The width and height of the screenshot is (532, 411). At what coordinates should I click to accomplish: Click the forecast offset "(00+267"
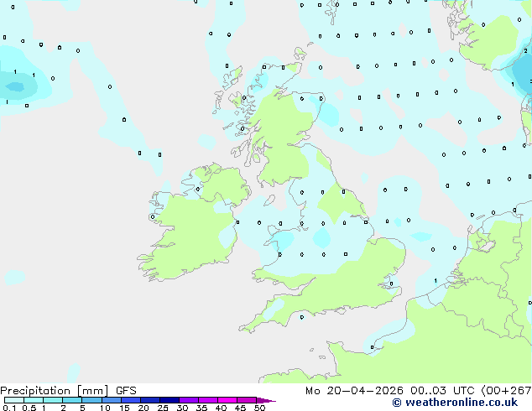point(507,391)
